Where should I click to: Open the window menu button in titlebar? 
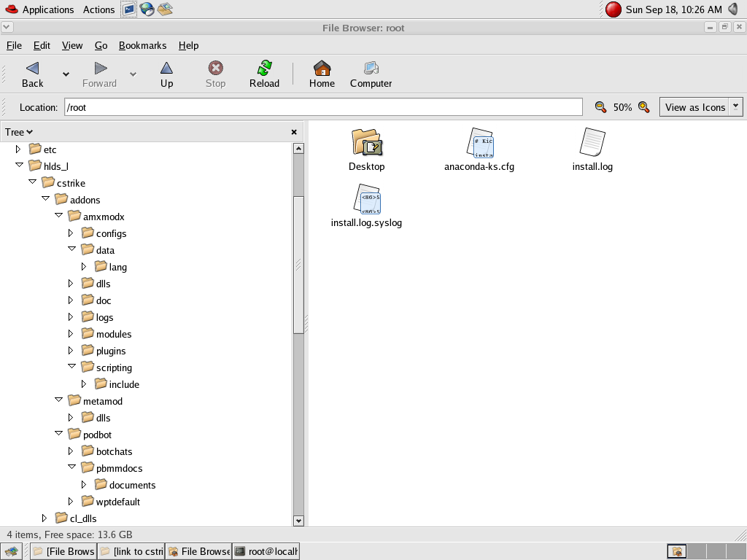coord(7,27)
